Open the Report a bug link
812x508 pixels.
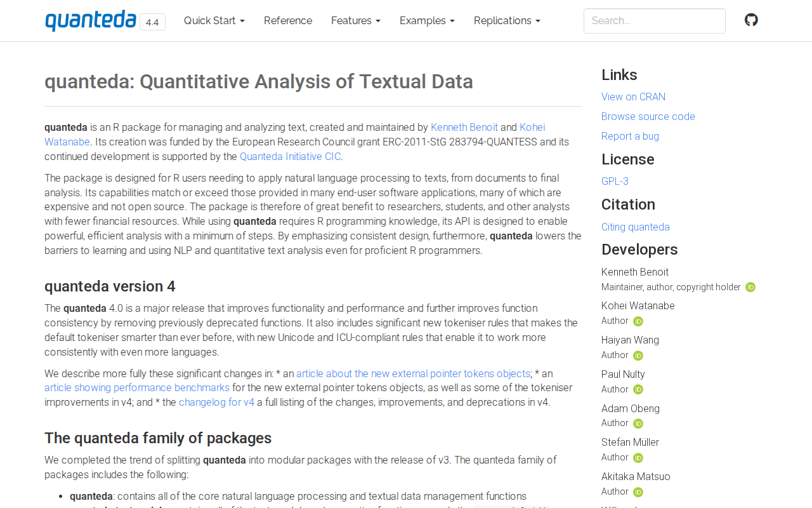630,136
